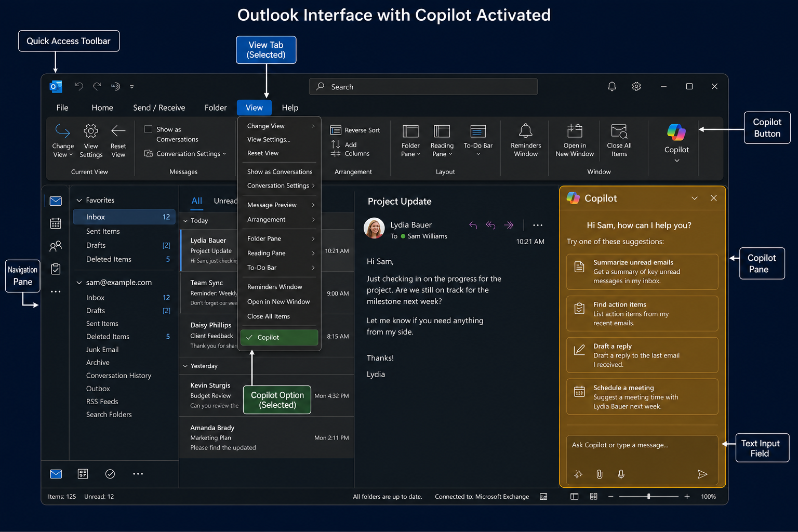Click the status bar reading view icon

pos(593,497)
